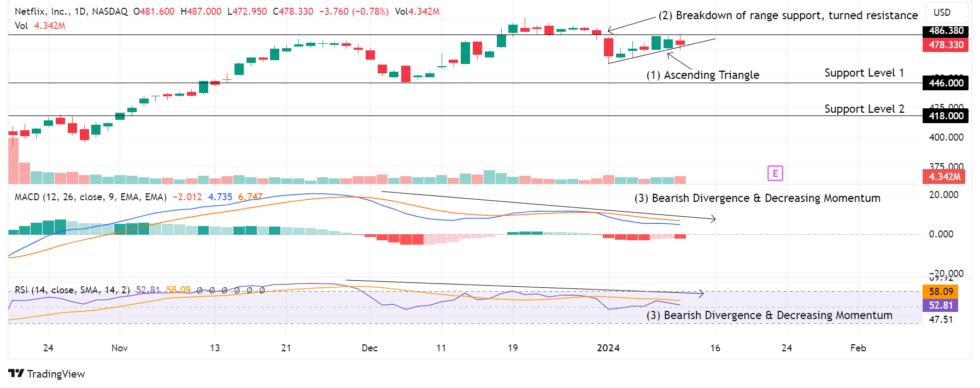The image size is (980, 388).
Task: Click the 0.000 MACD scale value
Action: (x=941, y=234)
